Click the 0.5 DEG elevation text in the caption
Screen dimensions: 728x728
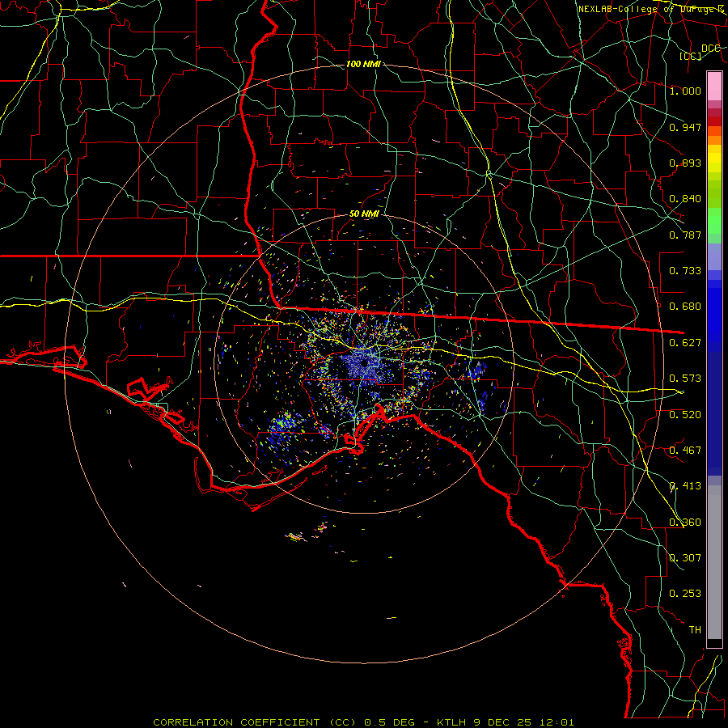click(x=390, y=722)
